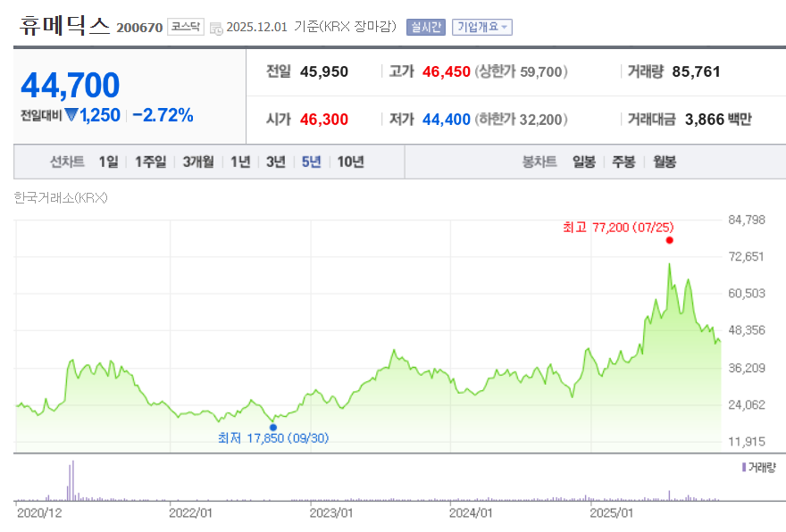Viewport: 786px width, 532px height.
Task: Click the -2.72% change rate
Action: (163, 115)
